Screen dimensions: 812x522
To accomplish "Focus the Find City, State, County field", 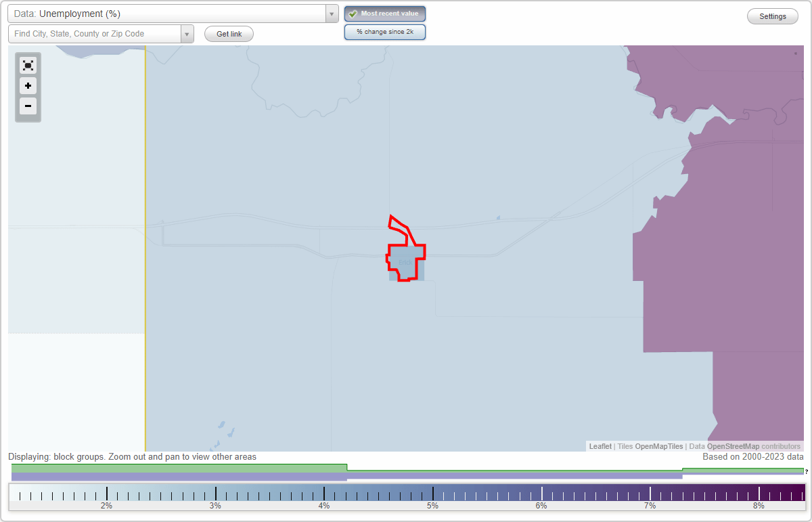I will pyautogui.click(x=95, y=34).
